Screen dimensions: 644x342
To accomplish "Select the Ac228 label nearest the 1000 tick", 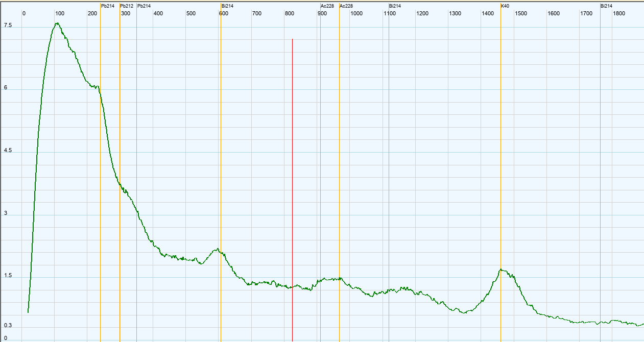I will (346, 6).
